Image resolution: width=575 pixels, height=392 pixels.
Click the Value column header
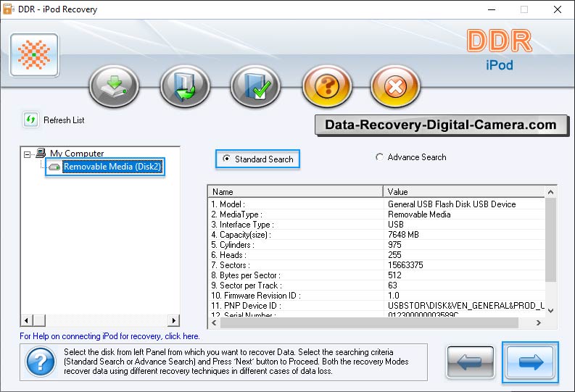[x=464, y=191]
